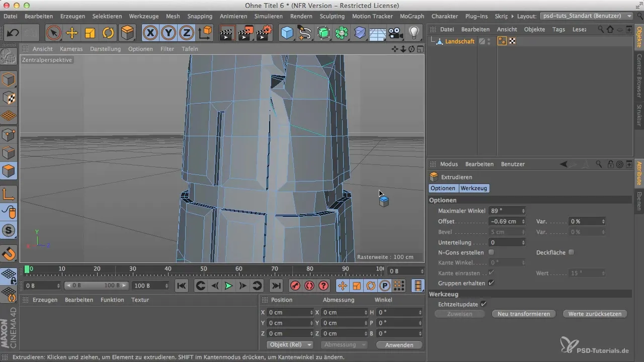Open render settings clapperboard icon
Screen dimensions: 644x362
[x=264, y=33]
